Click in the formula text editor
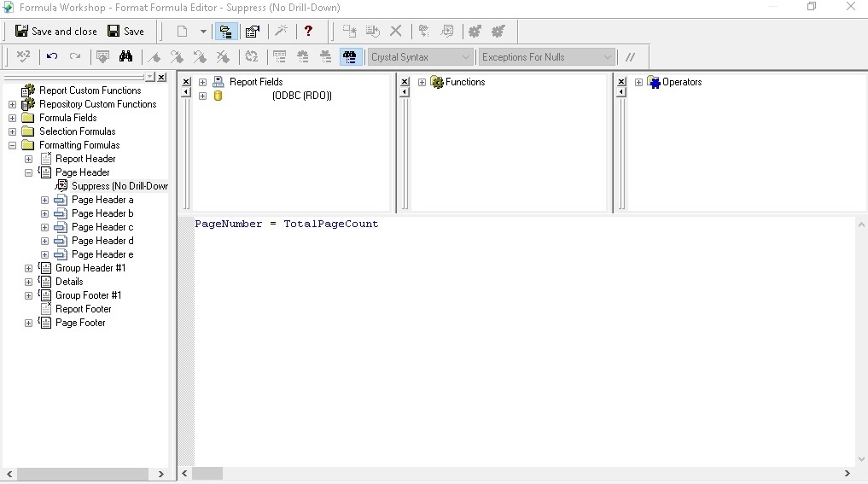868x484 pixels. coord(524,341)
